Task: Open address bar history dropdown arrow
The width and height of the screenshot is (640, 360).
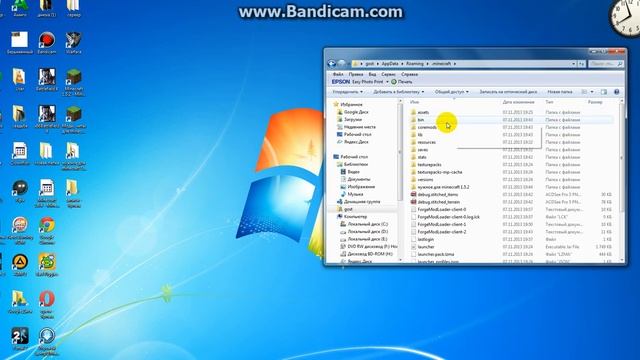Action: click(x=573, y=64)
